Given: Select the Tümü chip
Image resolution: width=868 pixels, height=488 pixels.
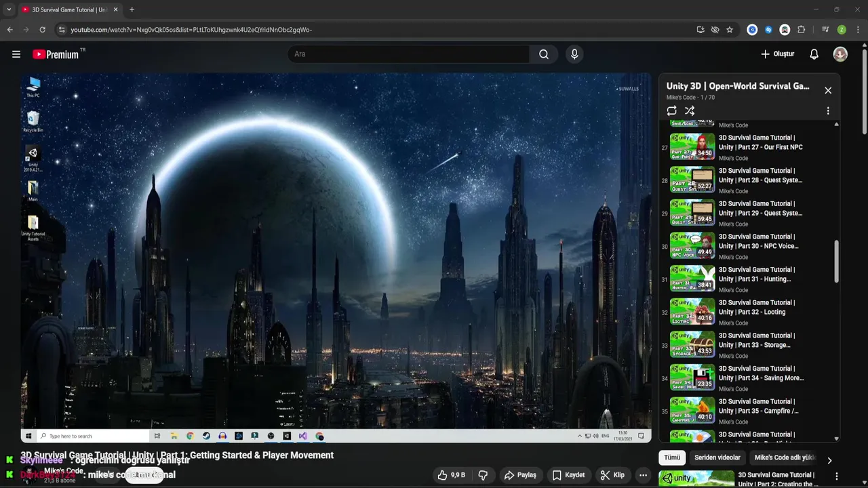Looking at the screenshot, I should coord(672,457).
